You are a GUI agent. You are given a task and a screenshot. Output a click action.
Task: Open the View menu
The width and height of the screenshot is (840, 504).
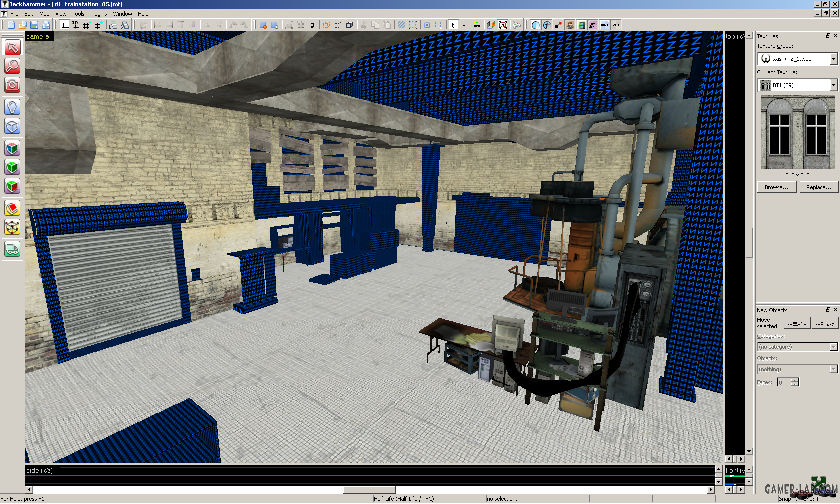tap(61, 14)
